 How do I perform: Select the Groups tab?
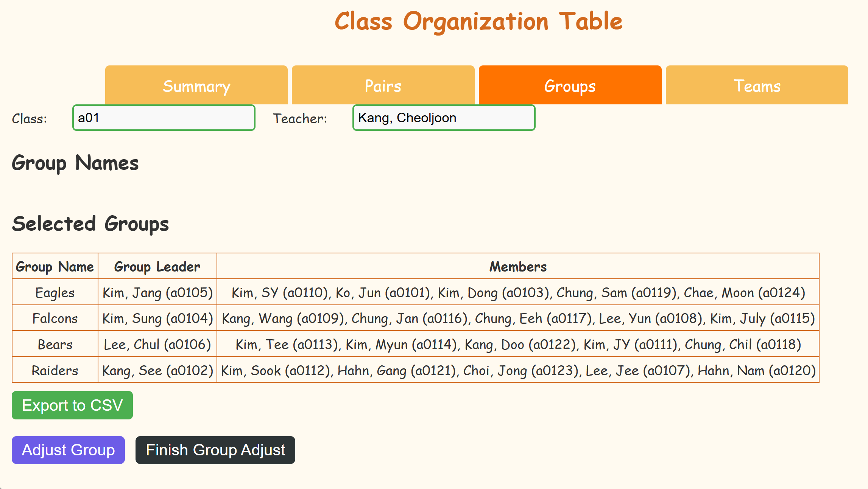tap(570, 85)
